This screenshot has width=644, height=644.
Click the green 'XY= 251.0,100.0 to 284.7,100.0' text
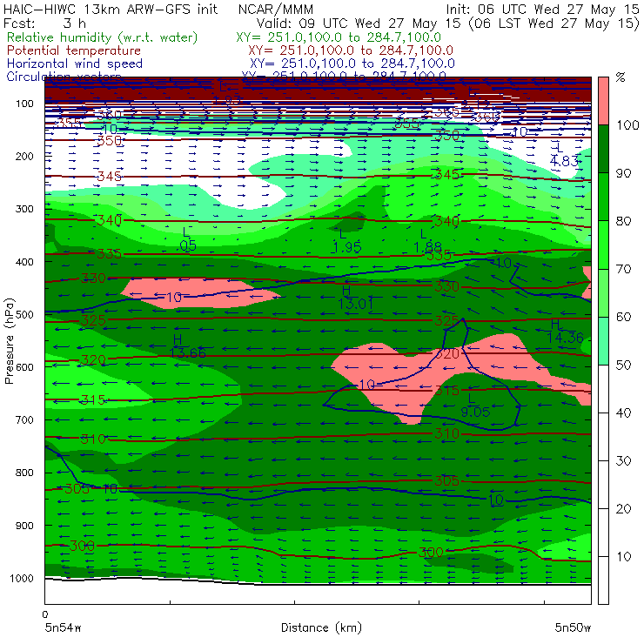pos(339,37)
